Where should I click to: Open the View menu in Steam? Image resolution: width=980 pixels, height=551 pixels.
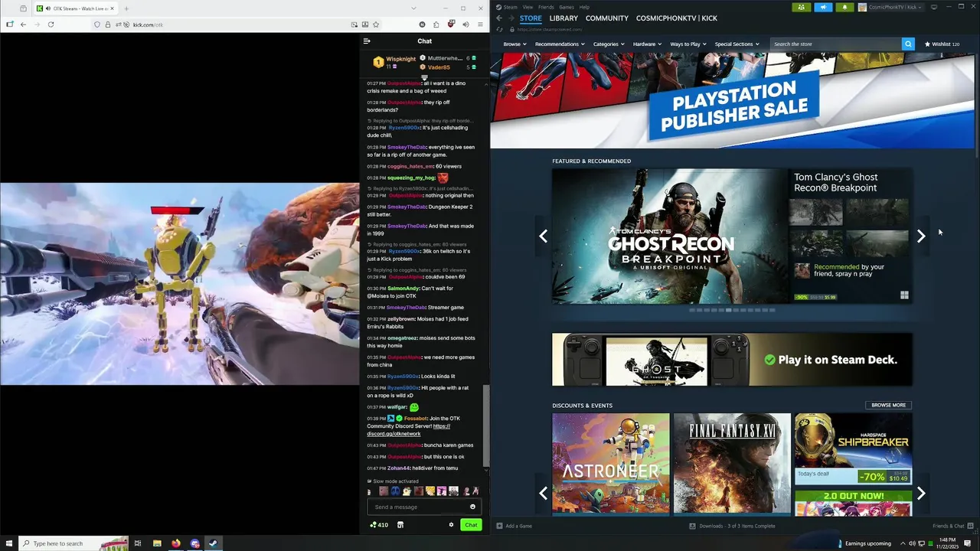tap(528, 7)
